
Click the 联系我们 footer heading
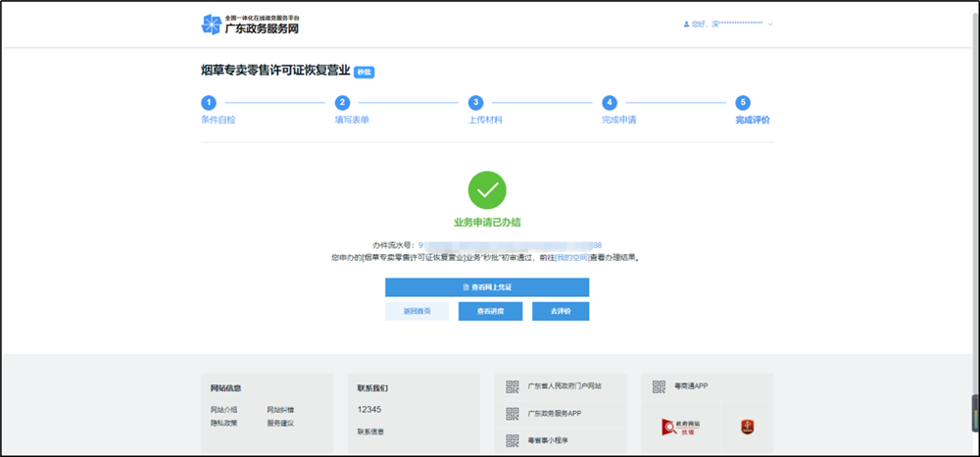pos(372,388)
